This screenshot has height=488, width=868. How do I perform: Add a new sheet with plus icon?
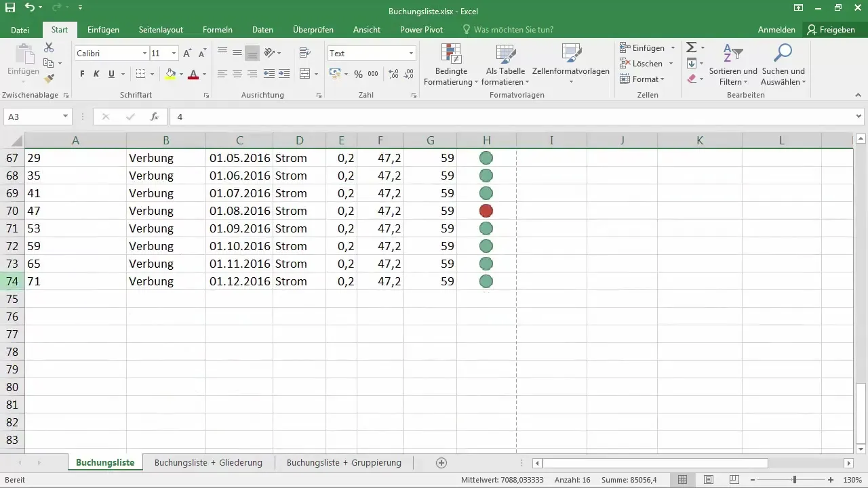441,463
